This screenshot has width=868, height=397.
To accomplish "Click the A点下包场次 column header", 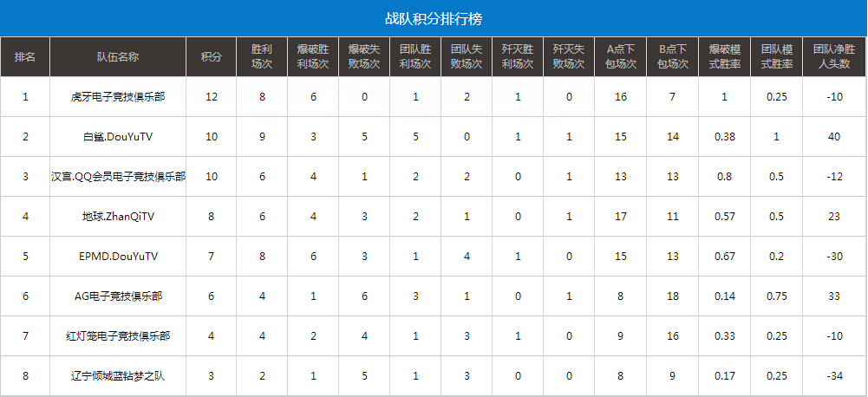I will click(x=621, y=56).
